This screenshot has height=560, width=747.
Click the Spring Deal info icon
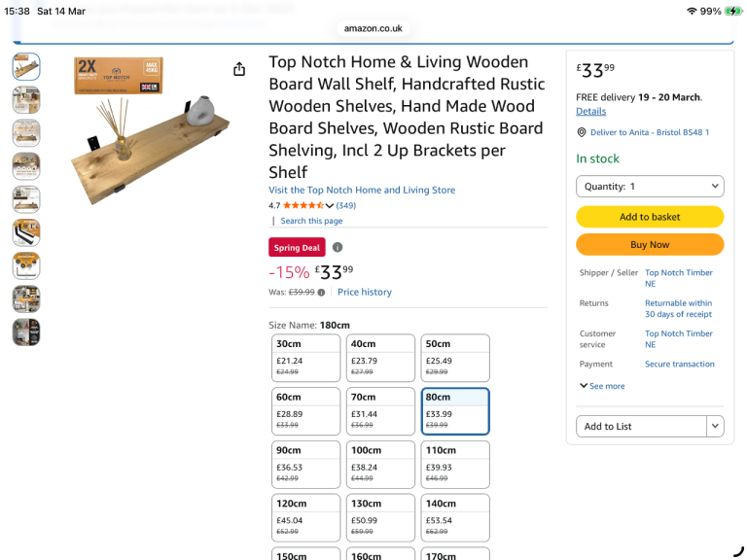point(338,247)
